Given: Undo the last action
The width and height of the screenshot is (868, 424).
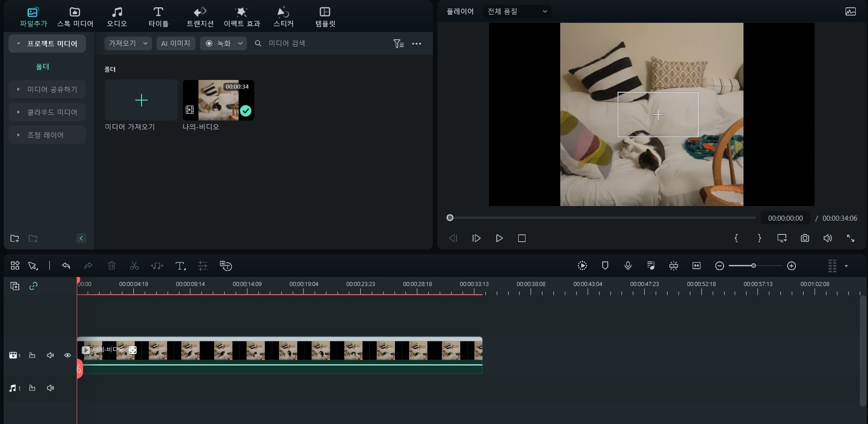Looking at the screenshot, I should (x=66, y=265).
